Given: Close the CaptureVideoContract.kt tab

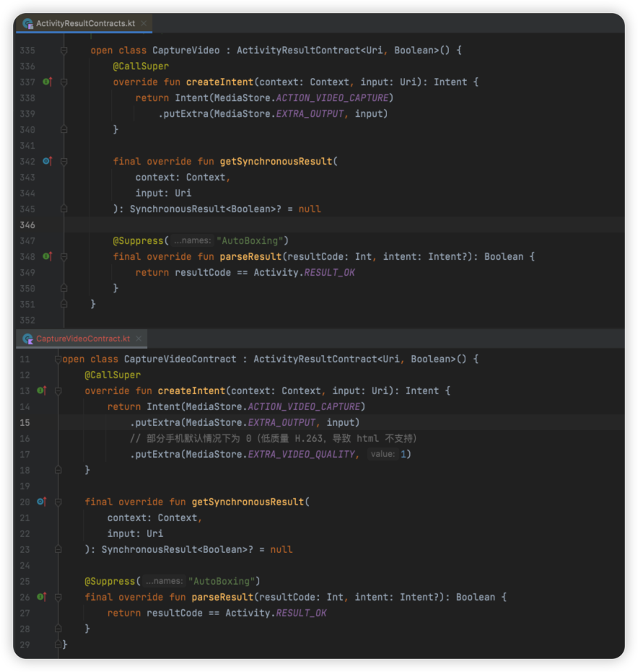Looking at the screenshot, I should [x=139, y=339].
